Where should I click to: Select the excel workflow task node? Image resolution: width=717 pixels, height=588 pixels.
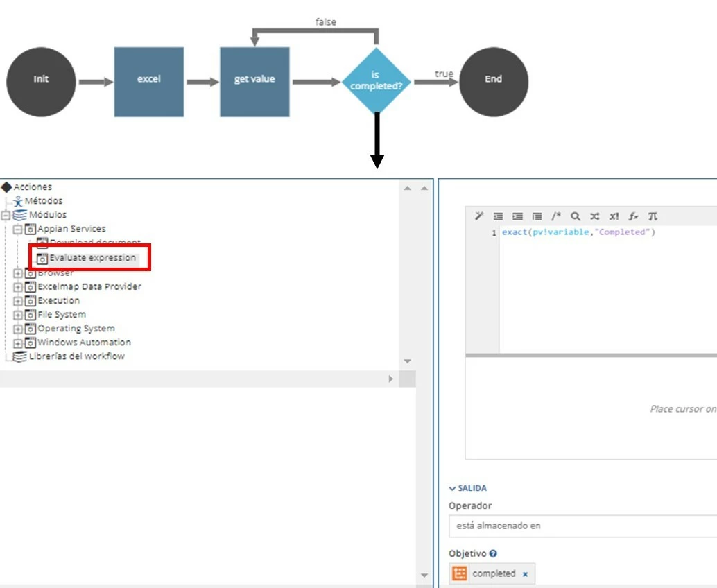[x=149, y=82]
